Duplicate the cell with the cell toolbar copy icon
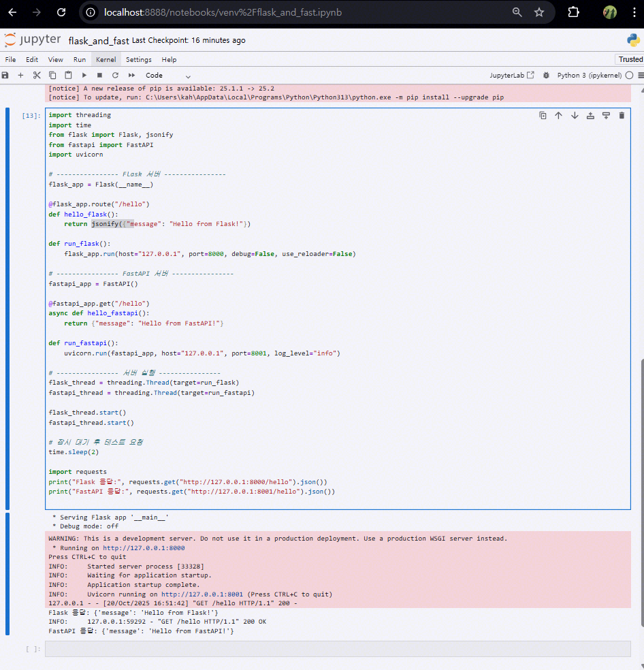Screen dimensions: 644x670 click(543, 115)
